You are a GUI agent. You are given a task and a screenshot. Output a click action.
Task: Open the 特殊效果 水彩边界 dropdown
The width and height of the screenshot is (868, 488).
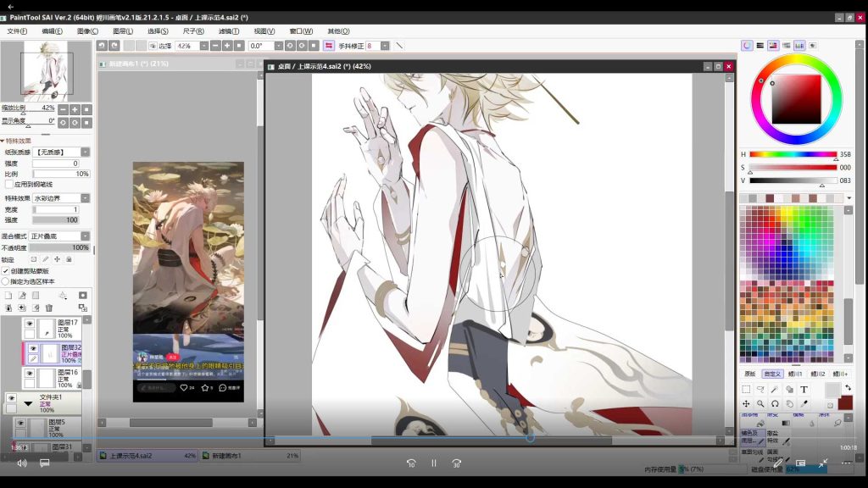coord(86,198)
